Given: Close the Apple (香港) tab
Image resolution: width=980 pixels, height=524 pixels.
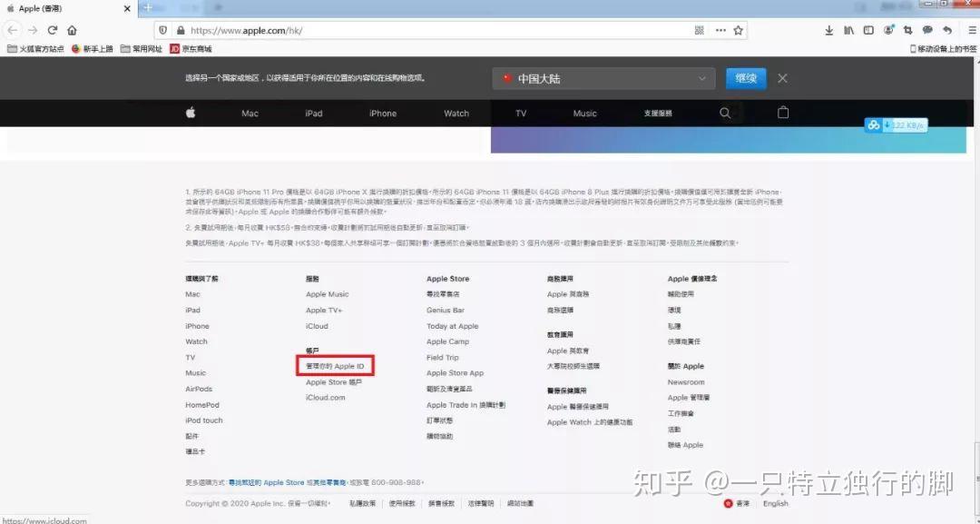Looking at the screenshot, I should click(x=128, y=9).
